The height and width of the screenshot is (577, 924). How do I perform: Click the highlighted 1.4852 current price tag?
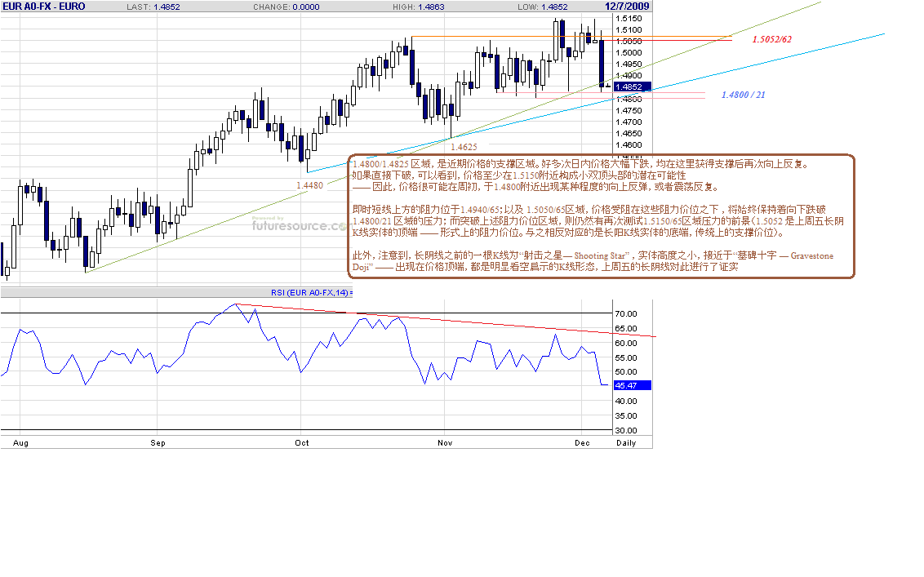(633, 87)
